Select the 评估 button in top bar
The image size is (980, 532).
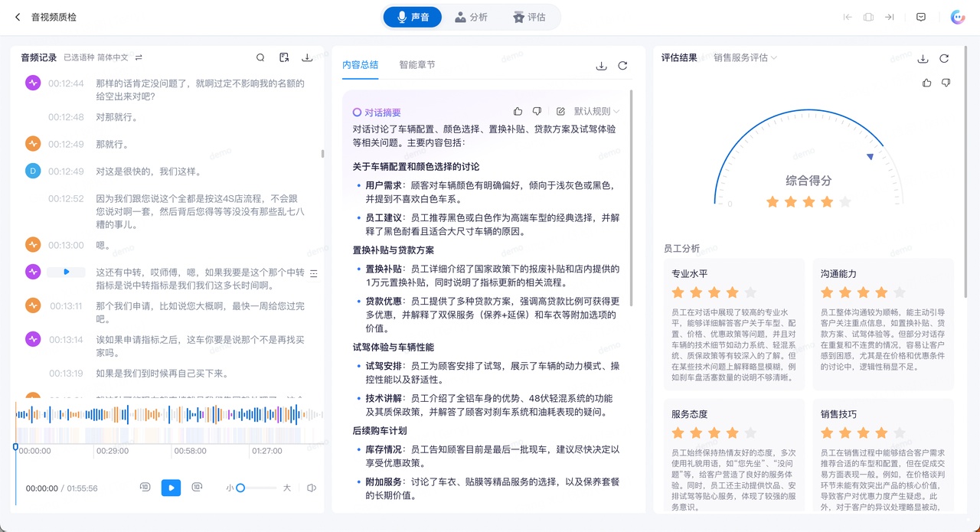(x=529, y=17)
